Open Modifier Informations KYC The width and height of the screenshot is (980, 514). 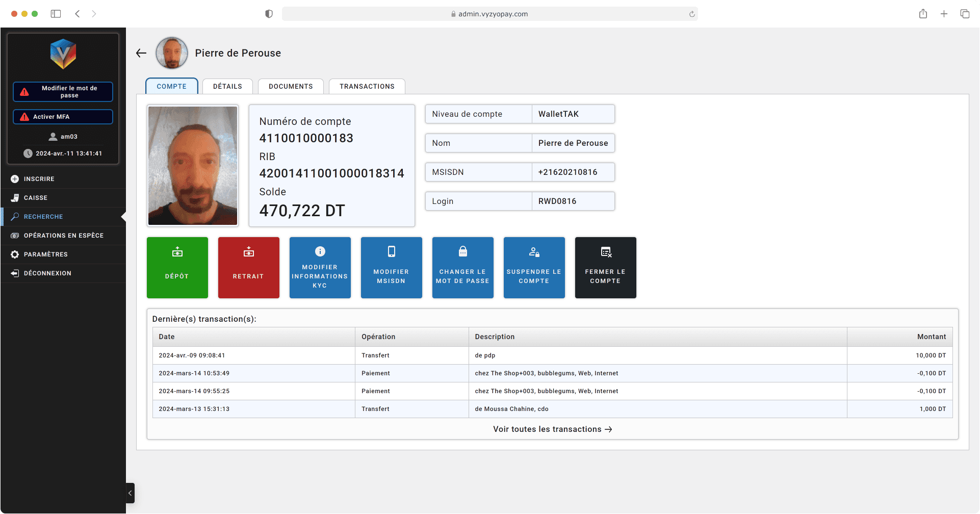tap(320, 267)
